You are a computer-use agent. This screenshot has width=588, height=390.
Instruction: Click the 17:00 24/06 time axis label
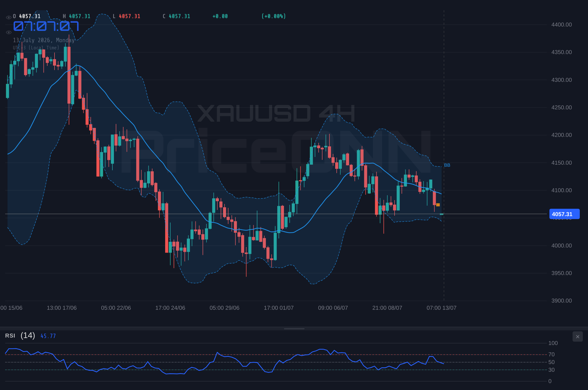pos(170,308)
